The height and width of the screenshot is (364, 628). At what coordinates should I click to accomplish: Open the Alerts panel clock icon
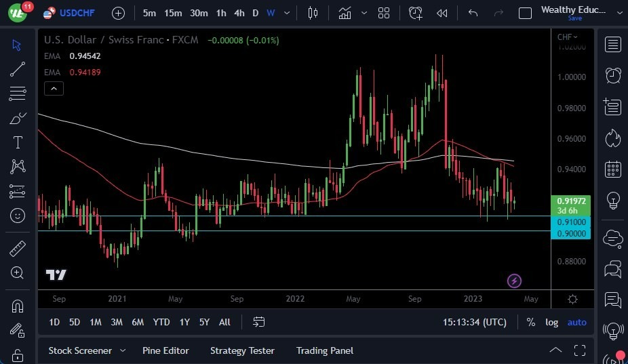point(613,75)
